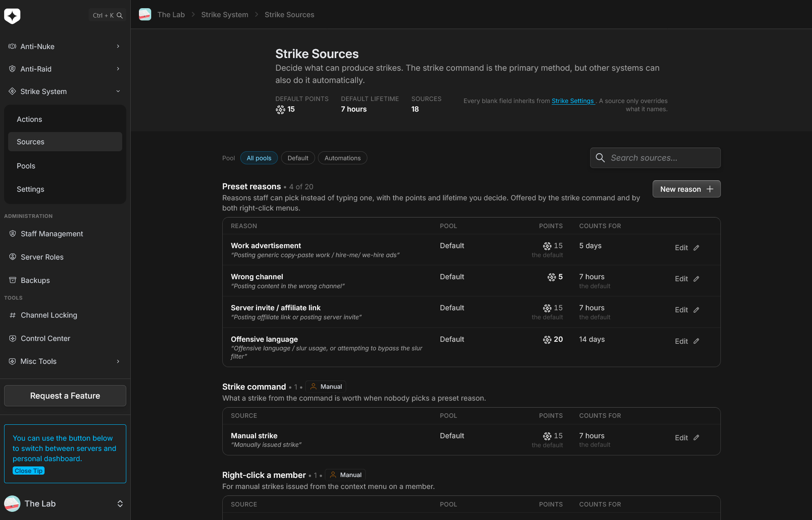Go to The Lab in the breadcrumb
812x520 pixels.
point(171,15)
